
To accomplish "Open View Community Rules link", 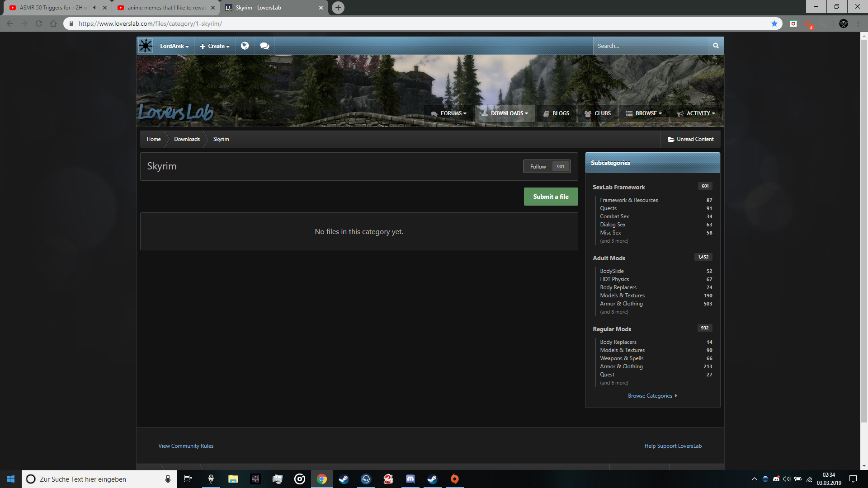I will coord(186,446).
